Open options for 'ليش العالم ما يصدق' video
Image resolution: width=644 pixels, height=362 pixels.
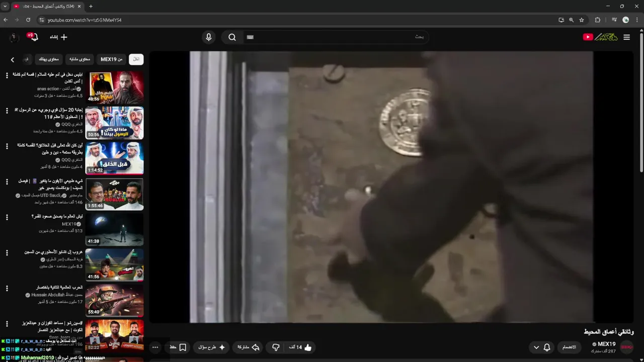7,217
